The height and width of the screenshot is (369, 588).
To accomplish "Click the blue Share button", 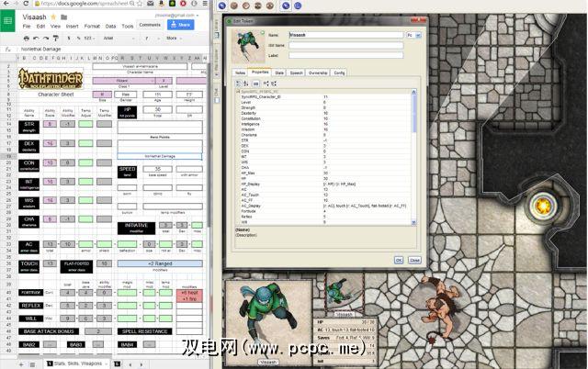I will point(180,24).
